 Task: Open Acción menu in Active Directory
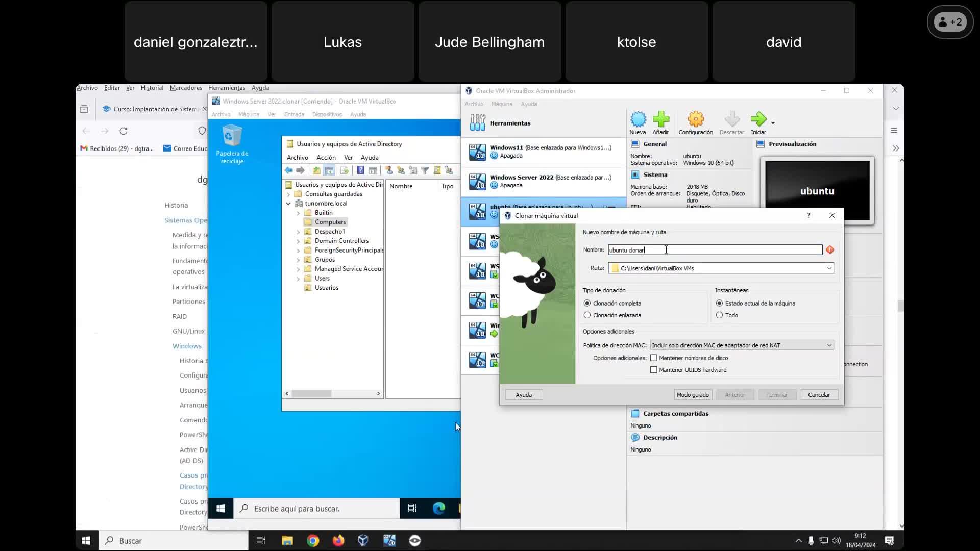(x=326, y=158)
